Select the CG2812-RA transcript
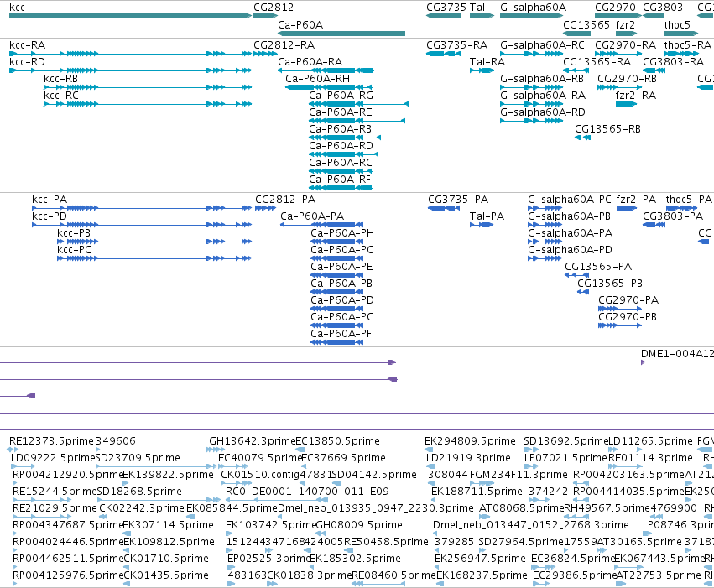Image resolution: width=714 pixels, height=588 pixels. 284,45
